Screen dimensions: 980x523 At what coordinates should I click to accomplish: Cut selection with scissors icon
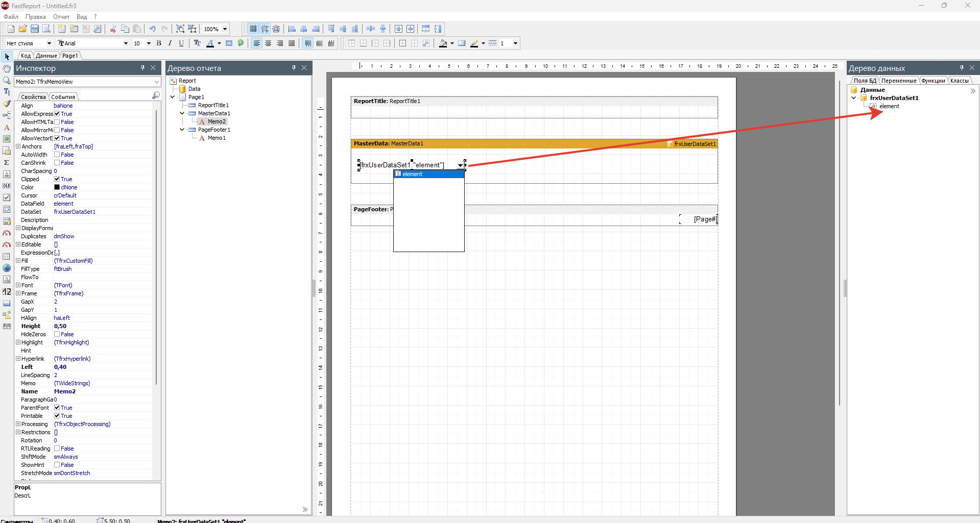113,29
